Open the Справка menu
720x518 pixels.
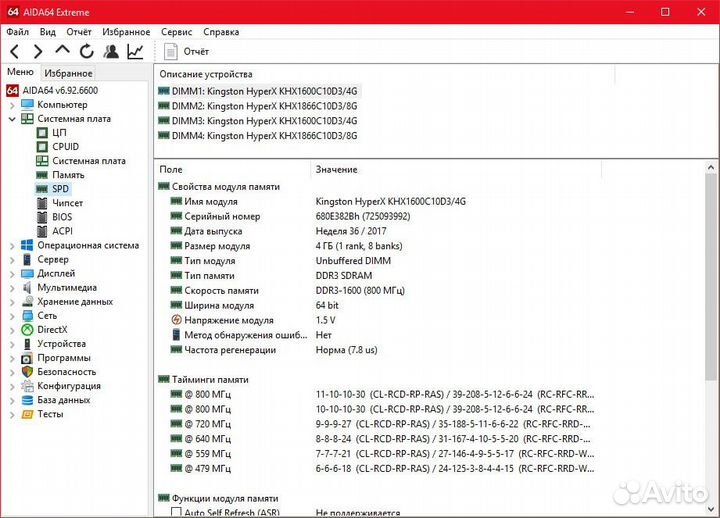221,32
